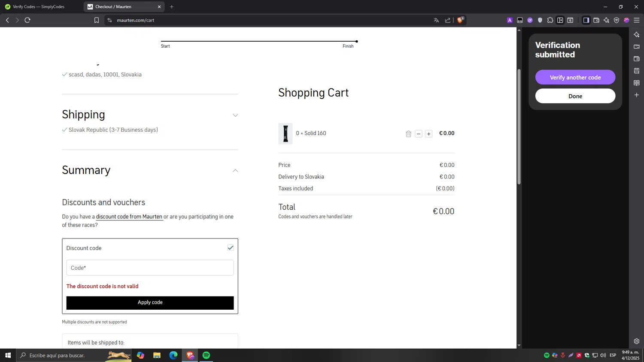
Task: Open File Explorer from the taskbar
Action: pyautogui.click(x=157, y=355)
